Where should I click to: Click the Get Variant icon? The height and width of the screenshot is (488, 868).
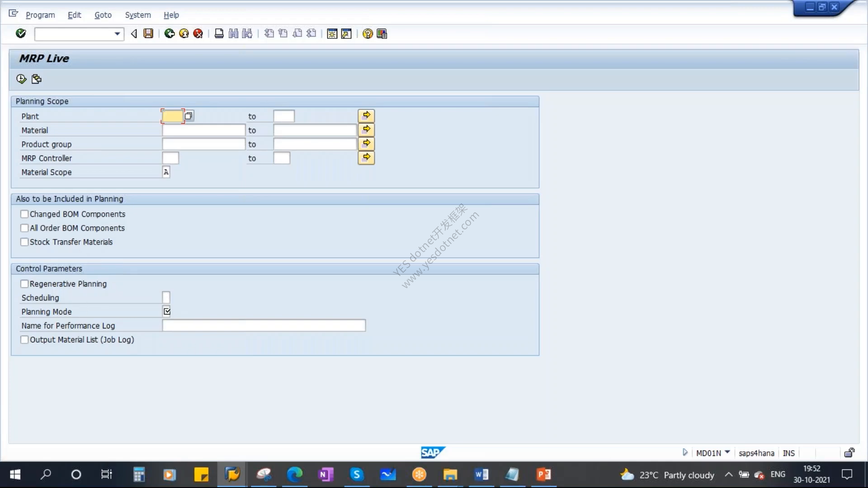tap(37, 79)
